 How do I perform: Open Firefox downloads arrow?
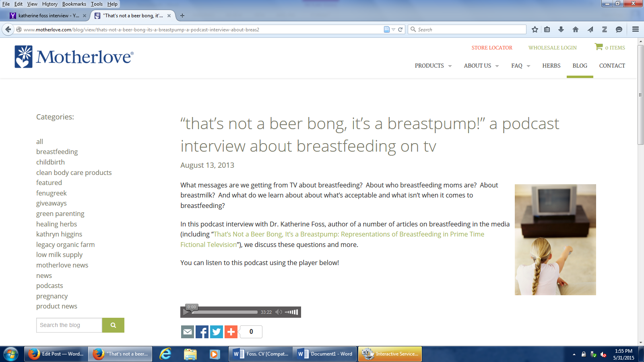click(561, 29)
